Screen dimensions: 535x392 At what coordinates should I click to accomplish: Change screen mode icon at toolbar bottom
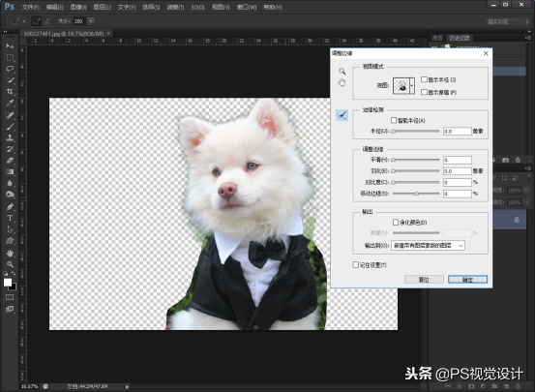[10, 309]
